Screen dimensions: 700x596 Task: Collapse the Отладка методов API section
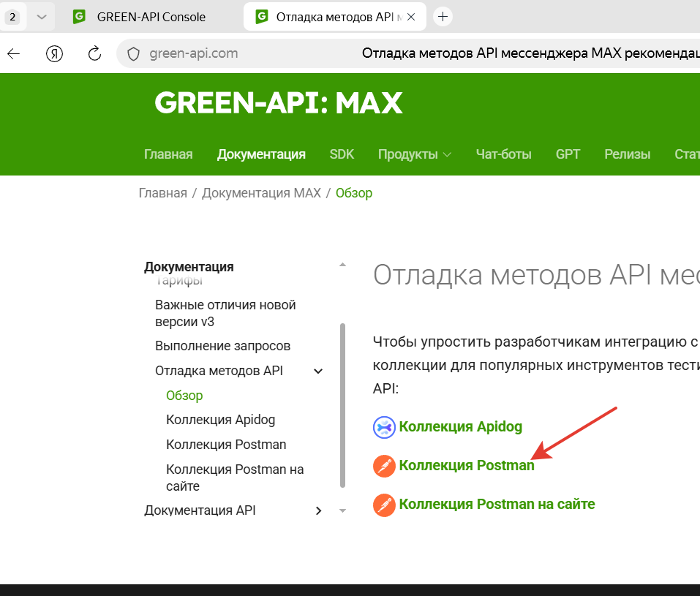coord(318,371)
